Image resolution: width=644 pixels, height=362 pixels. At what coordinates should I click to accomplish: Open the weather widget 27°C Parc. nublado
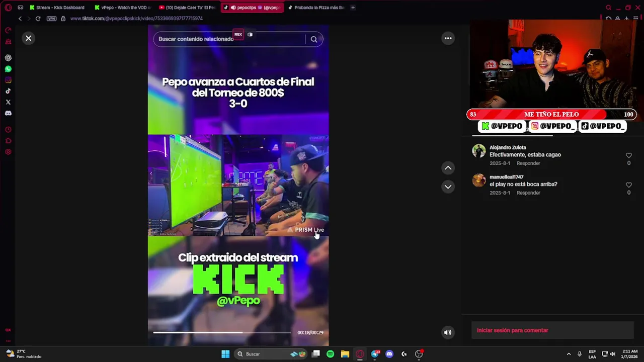(x=24, y=354)
